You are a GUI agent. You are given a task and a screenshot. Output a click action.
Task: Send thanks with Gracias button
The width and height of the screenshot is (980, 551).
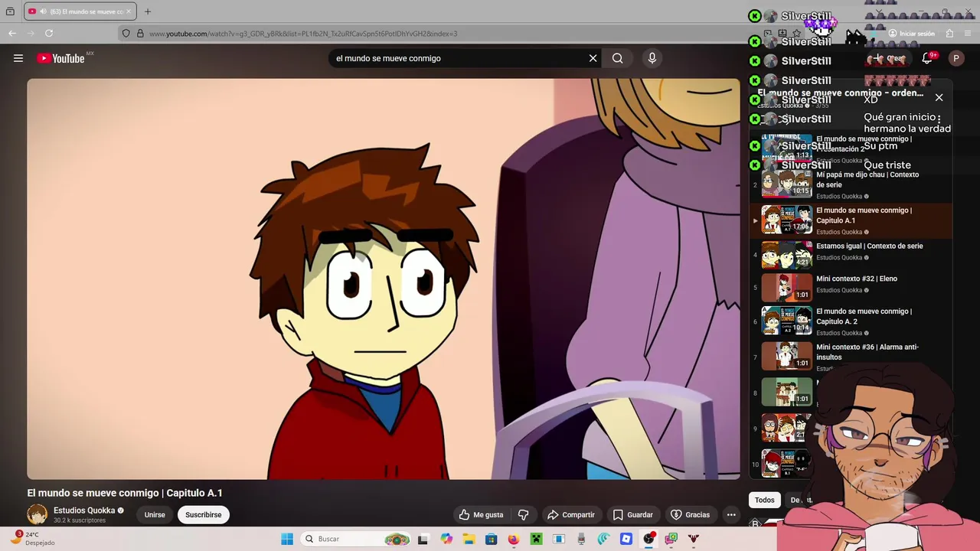690,514
